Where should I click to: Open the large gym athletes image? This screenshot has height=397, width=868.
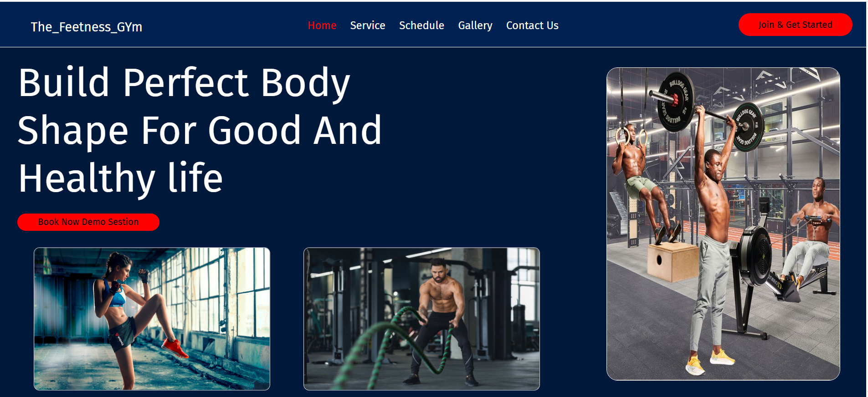(723, 224)
